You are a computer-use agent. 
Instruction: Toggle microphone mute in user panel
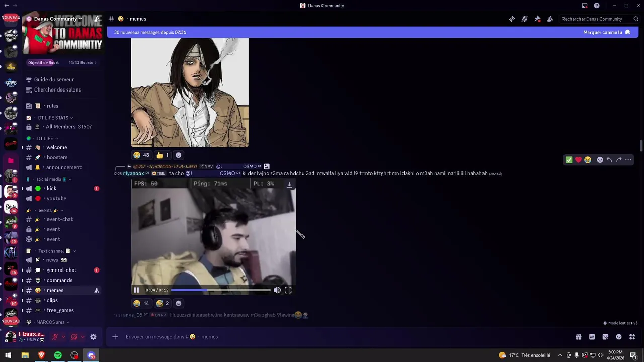pos(55,337)
